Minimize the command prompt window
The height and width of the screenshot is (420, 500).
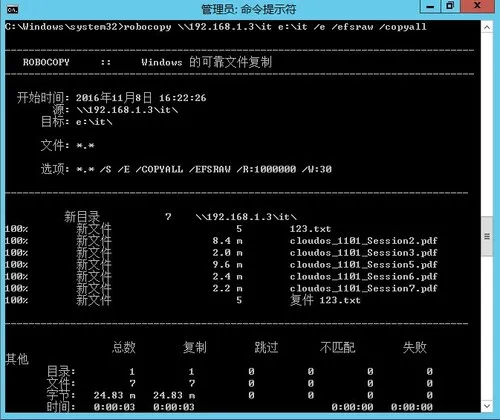(430, 7)
